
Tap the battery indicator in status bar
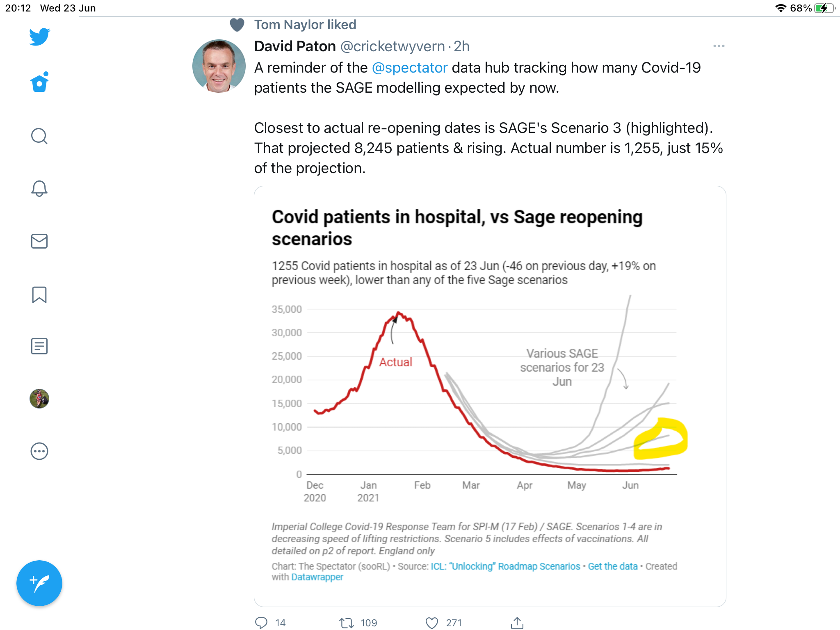click(825, 8)
